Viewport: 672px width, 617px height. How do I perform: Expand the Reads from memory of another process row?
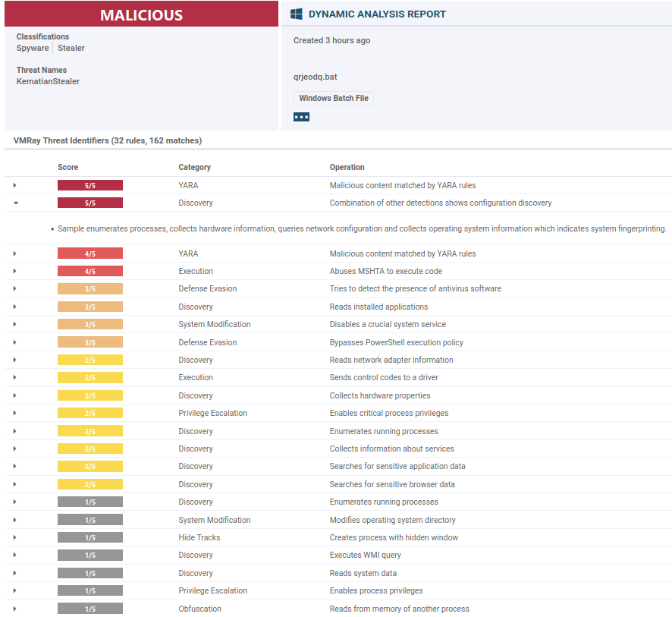[14, 609]
